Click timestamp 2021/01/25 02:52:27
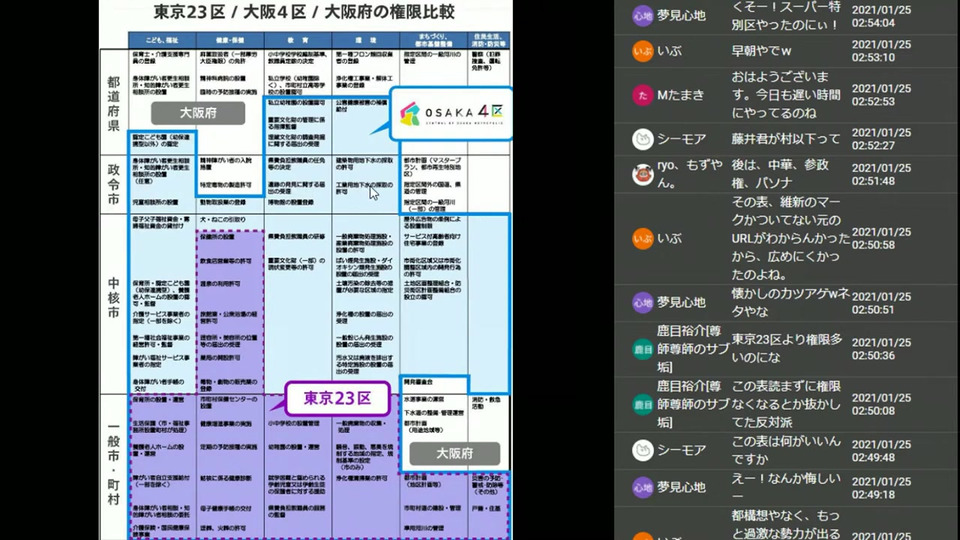The height and width of the screenshot is (540, 960). [x=881, y=139]
